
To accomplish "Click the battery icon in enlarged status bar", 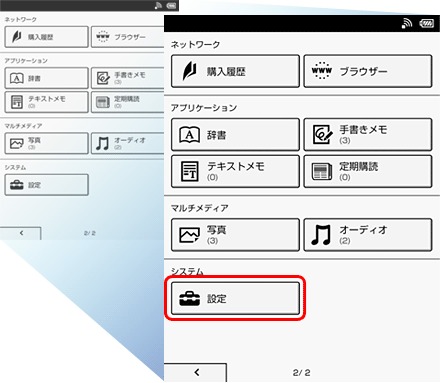I will pyautogui.click(x=426, y=23).
